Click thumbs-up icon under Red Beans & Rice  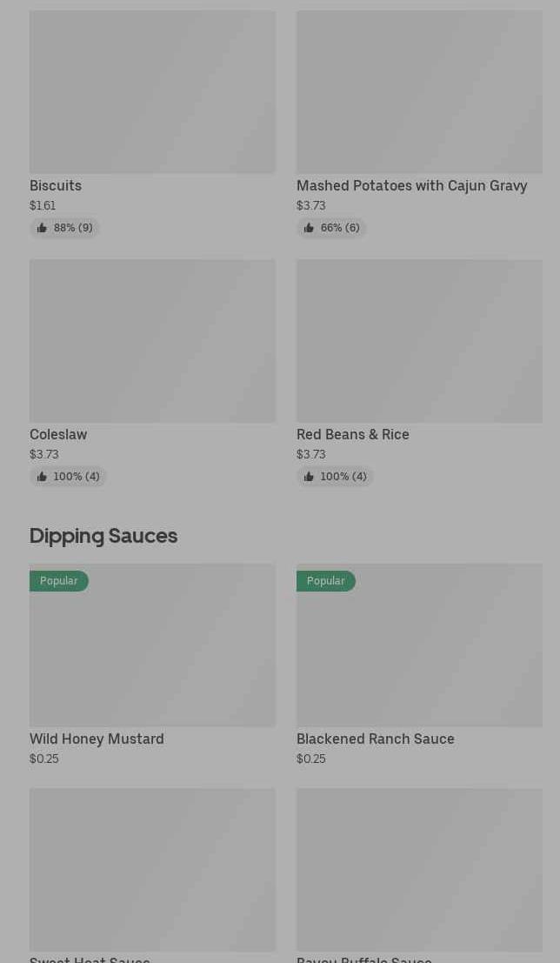[x=309, y=477]
